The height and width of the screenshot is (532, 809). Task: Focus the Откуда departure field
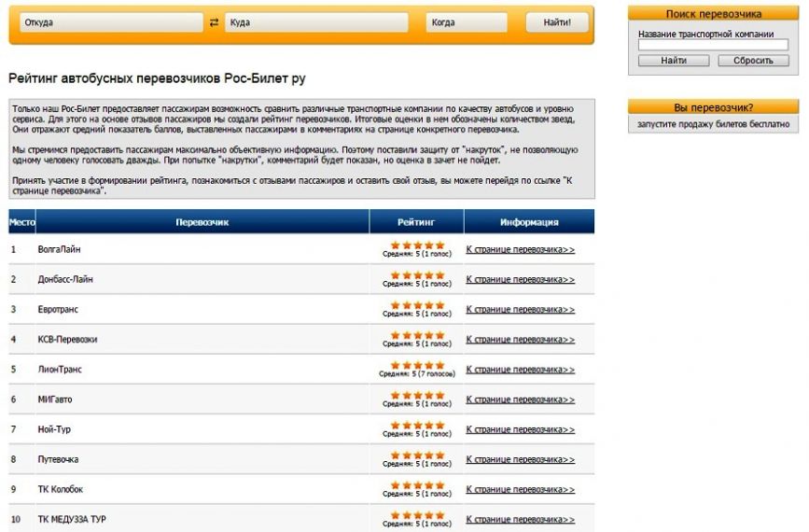(111, 22)
